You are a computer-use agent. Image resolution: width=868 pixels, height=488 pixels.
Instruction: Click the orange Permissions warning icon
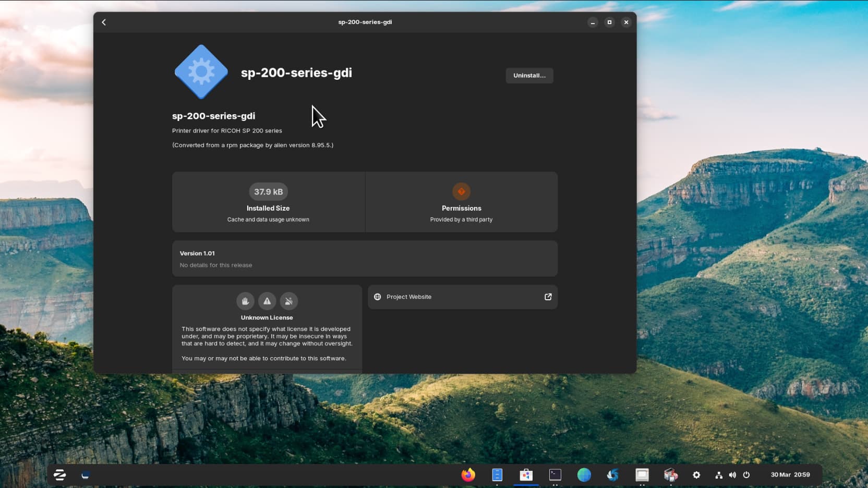[461, 191]
